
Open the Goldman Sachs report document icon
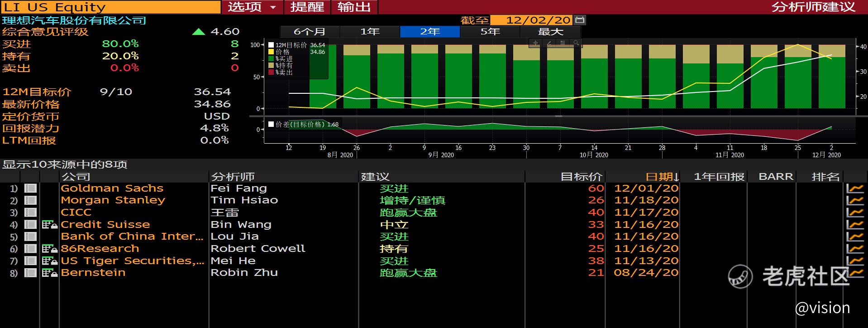coord(30,188)
